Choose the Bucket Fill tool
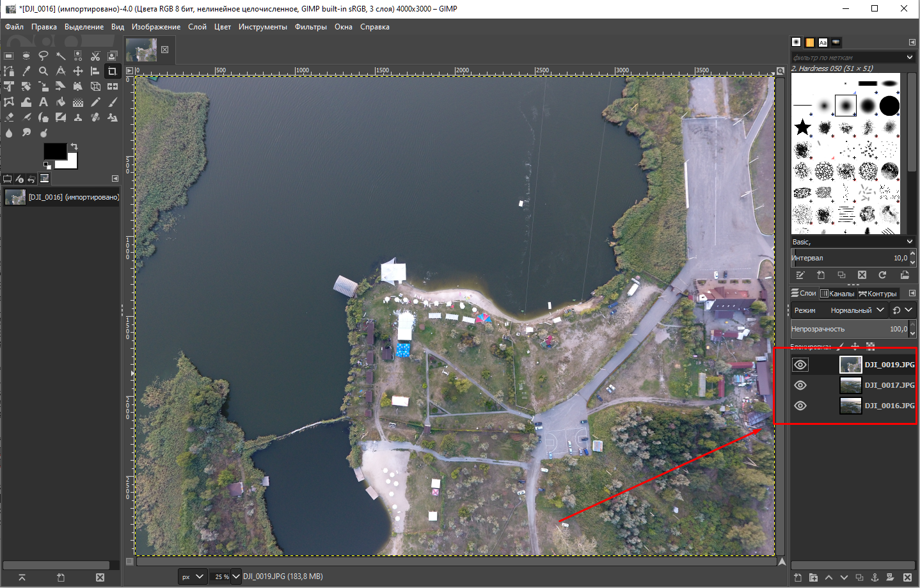This screenshot has height=588, width=920. pos(61,102)
